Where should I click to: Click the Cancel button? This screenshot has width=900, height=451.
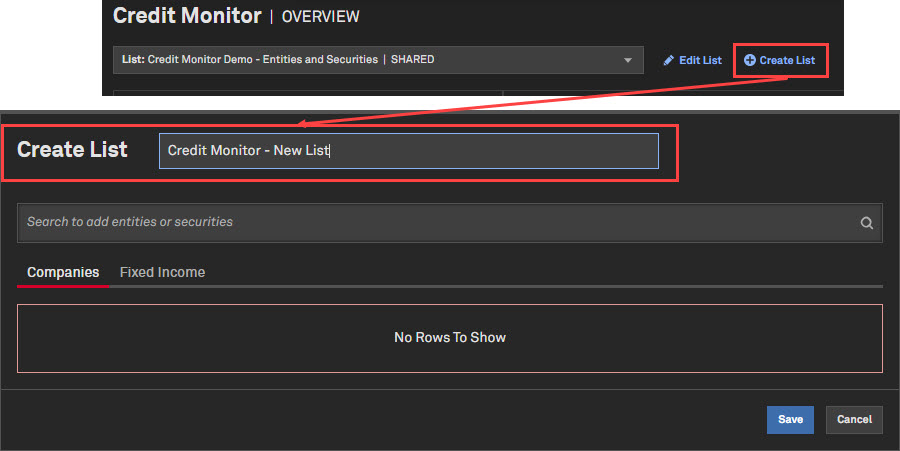854,419
